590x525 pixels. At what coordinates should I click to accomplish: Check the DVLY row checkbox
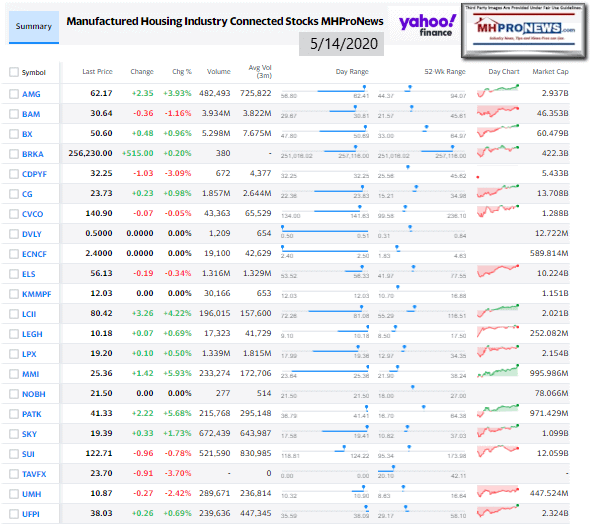tap(14, 234)
